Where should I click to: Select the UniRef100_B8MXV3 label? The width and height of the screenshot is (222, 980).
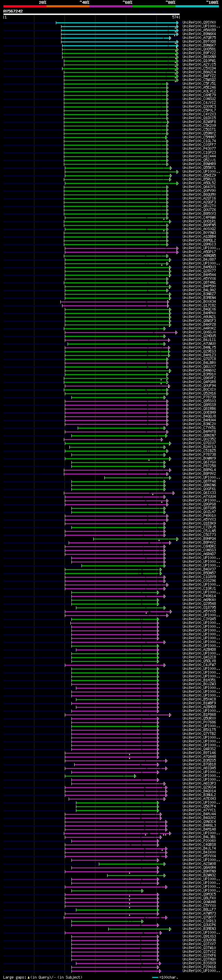click(x=199, y=213)
